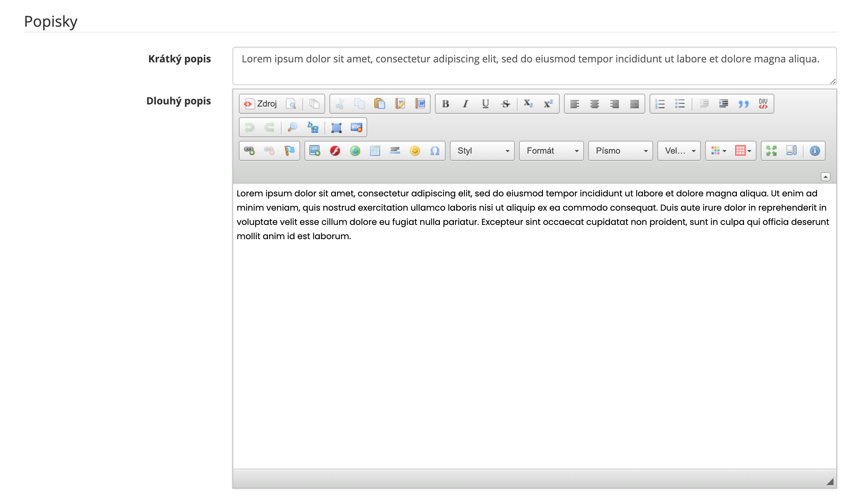This screenshot has width=867, height=504.
Task: Open the Styl dropdown
Action: 482,151
